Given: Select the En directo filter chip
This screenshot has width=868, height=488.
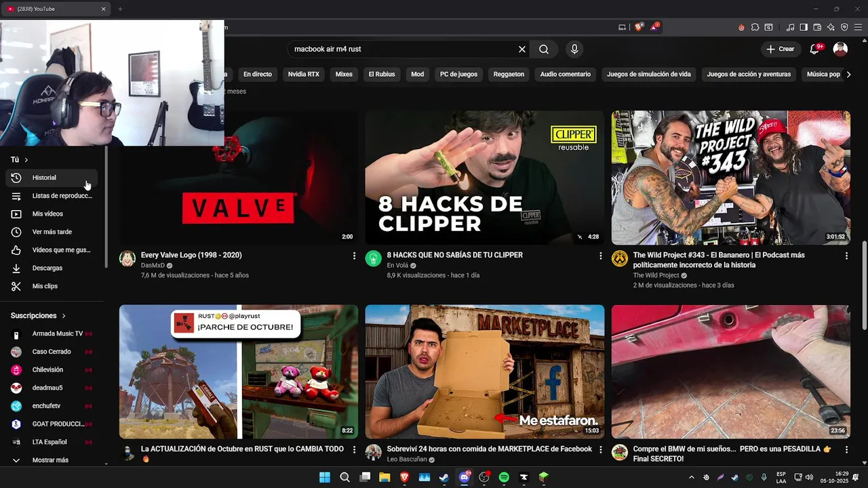Looking at the screenshot, I should coord(257,75).
